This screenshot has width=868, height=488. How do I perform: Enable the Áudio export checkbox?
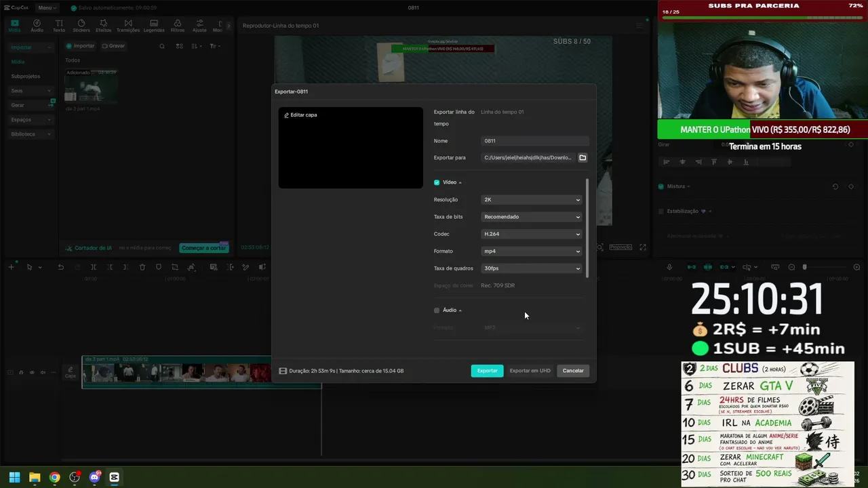click(437, 310)
